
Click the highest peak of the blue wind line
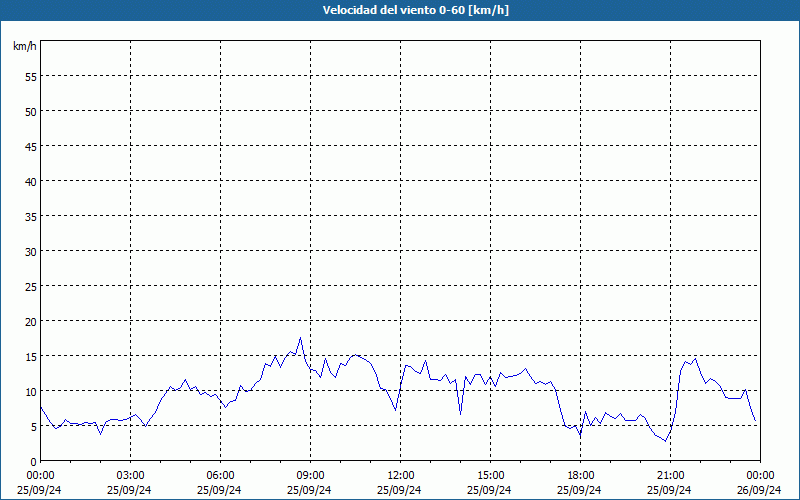(x=301, y=338)
